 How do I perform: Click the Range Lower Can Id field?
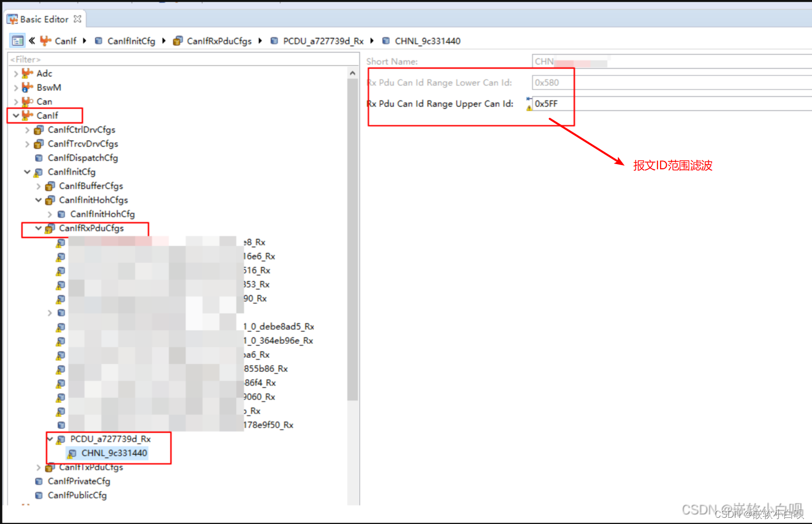pyautogui.click(x=672, y=82)
